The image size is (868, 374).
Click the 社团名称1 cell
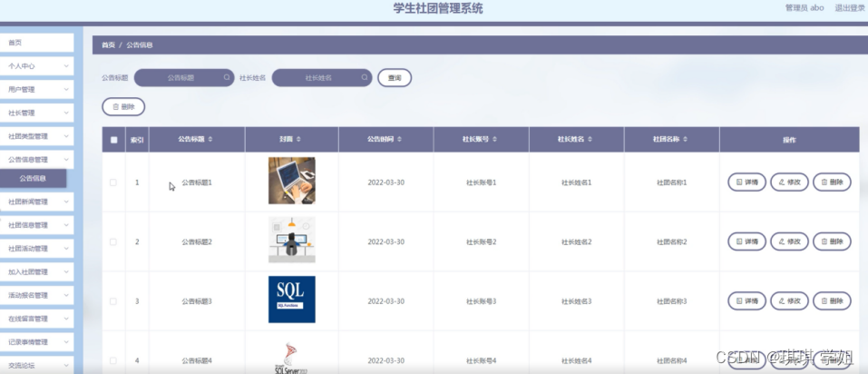point(671,182)
